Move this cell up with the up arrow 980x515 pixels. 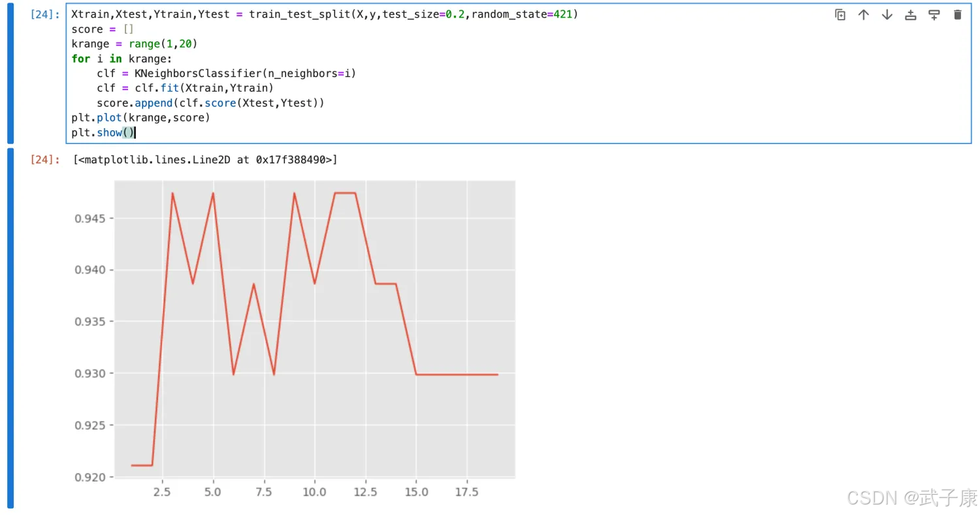coord(864,14)
